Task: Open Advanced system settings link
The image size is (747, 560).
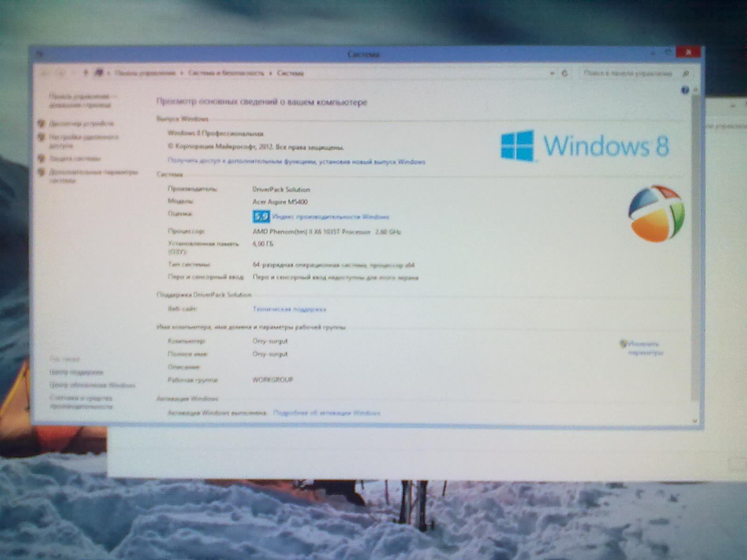Action: coord(93,176)
